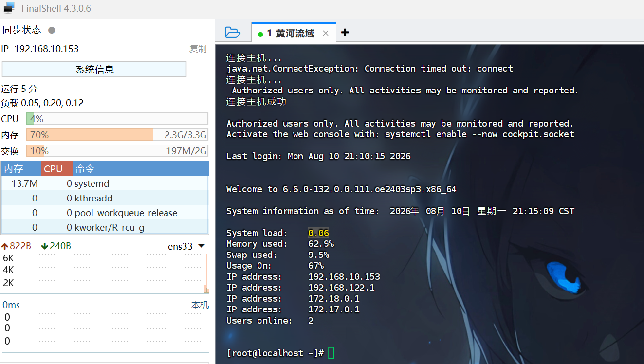Switch to the 1 黄河流域 tab
The image size is (644, 364).
[x=294, y=33]
